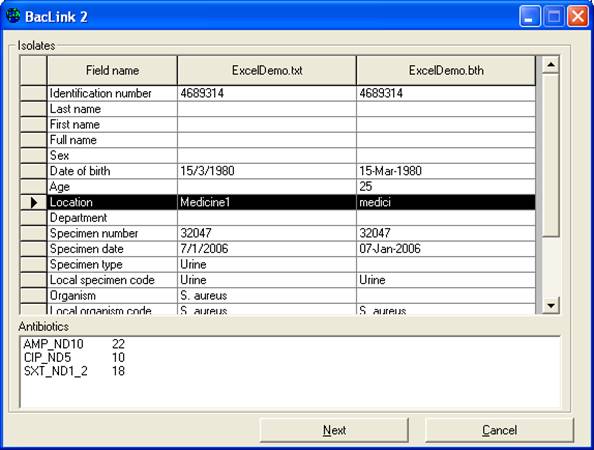Click the current row arrow marker beside Location
594x450 pixels.
coord(33,202)
